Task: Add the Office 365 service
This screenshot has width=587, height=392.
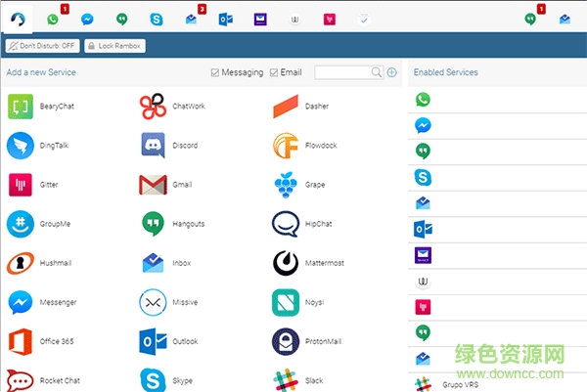Action: (41, 341)
